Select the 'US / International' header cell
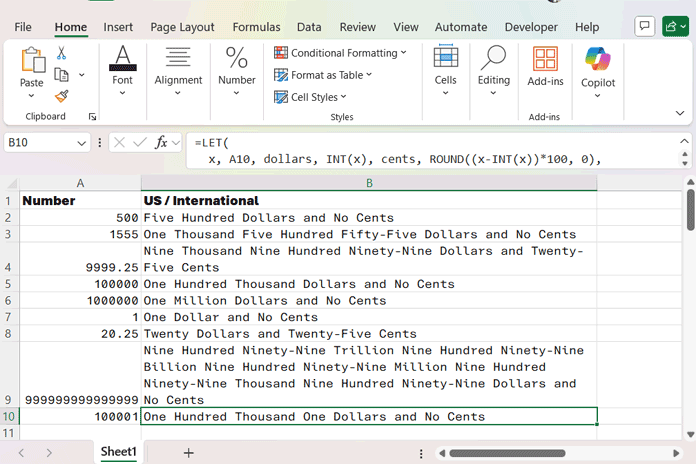The image size is (696, 464). pos(369,201)
